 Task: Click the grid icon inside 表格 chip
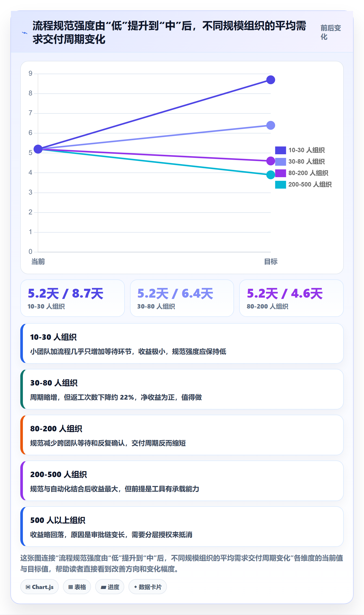point(70,587)
